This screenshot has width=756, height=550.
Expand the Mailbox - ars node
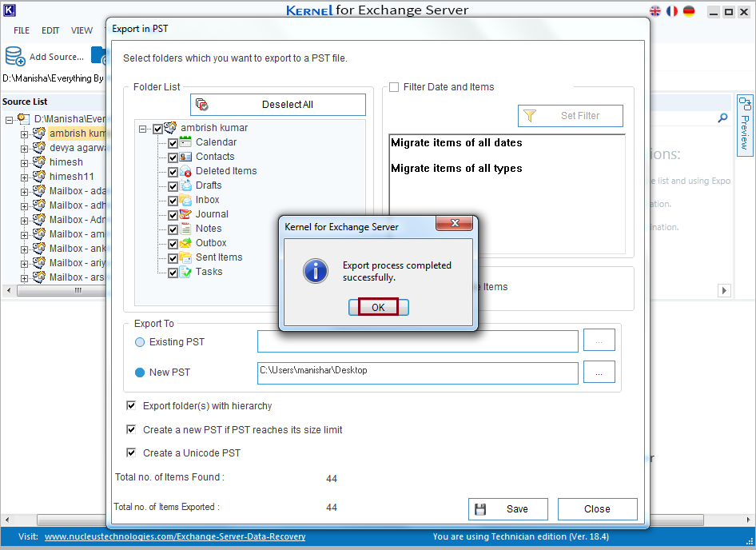pos(24,278)
